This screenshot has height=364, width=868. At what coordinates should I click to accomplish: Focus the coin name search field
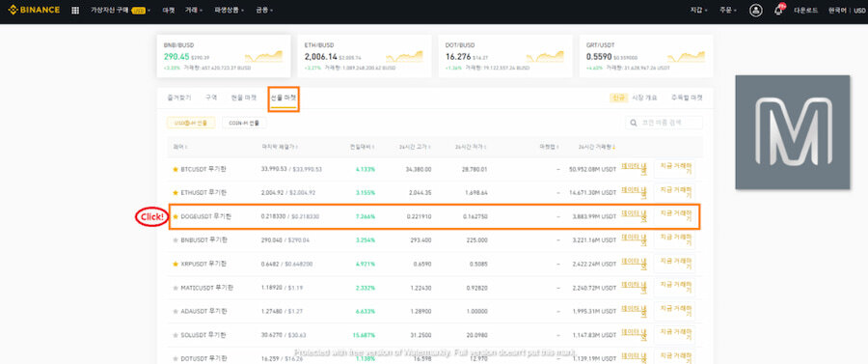tap(665, 123)
